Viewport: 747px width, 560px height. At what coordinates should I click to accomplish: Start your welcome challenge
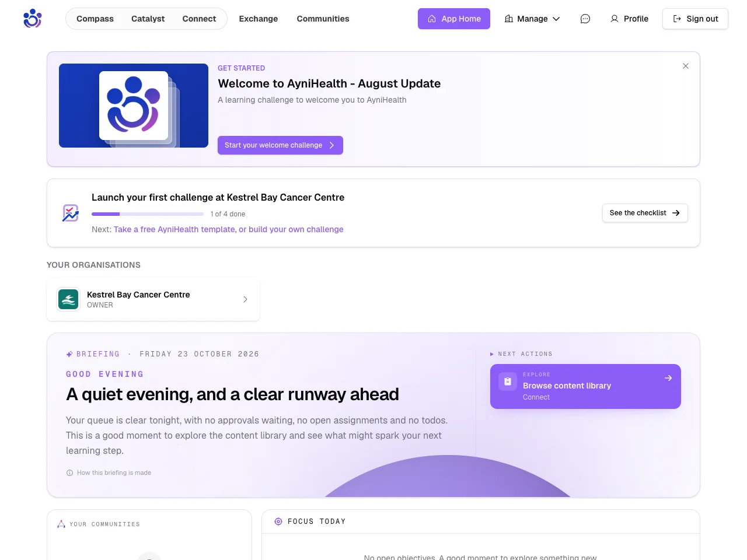click(280, 145)
